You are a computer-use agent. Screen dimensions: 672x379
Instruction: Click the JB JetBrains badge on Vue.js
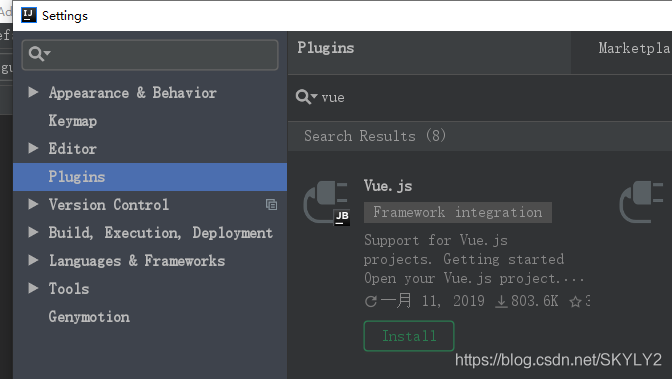(x=342, y=217)
